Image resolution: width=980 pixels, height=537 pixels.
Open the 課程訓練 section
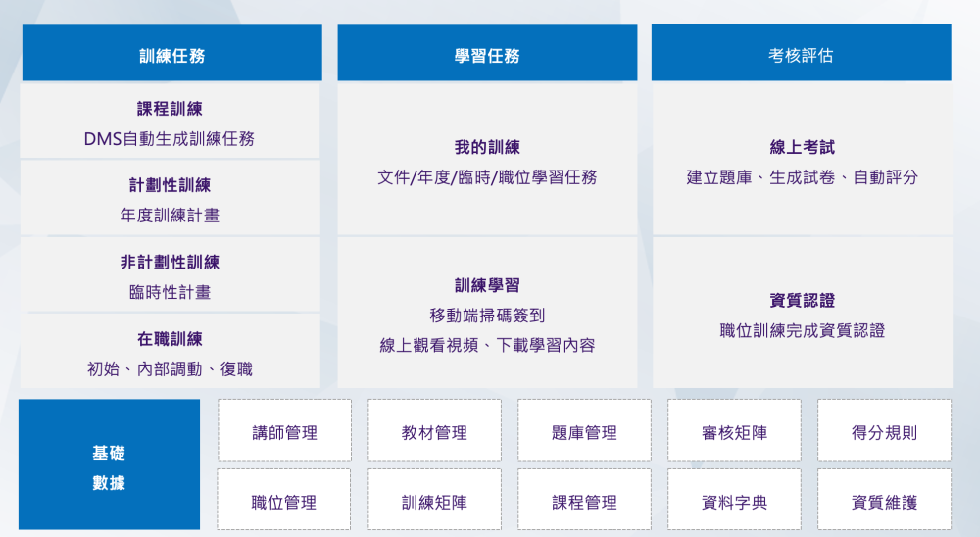[x=171, y=122]
